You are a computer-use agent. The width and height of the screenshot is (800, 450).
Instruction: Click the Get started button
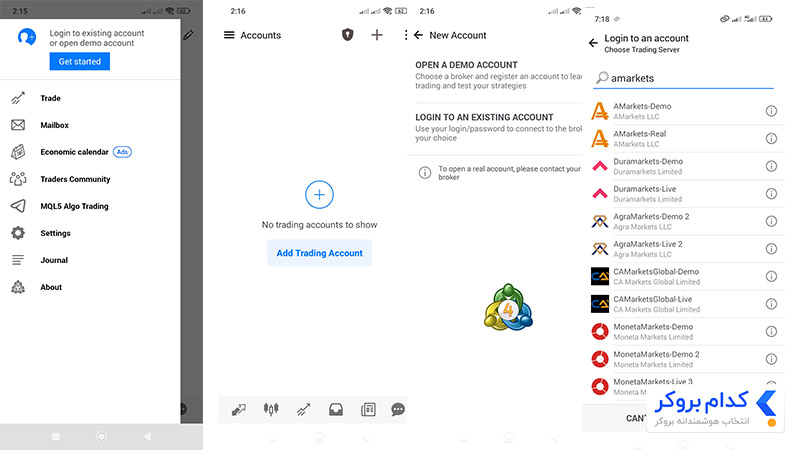coord(80,61)
